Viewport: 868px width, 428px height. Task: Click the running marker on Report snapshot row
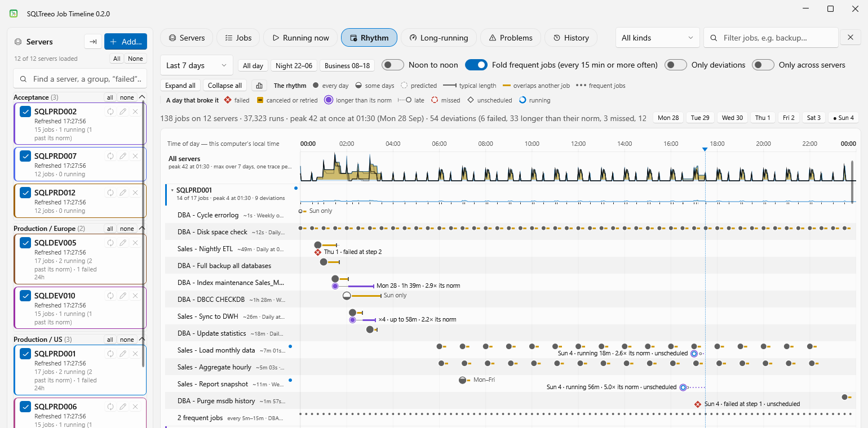point(683,387)
